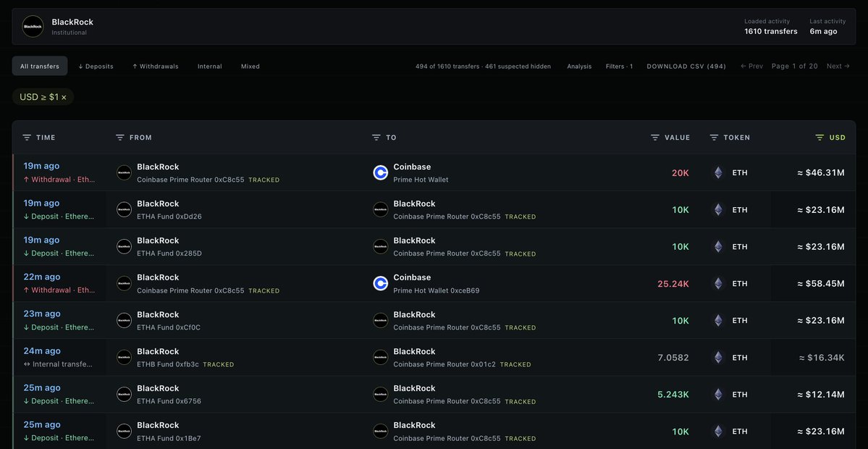Switch to the Withdrawals tab
This screenshot has height=449, width=868.
tap(155, 67)
